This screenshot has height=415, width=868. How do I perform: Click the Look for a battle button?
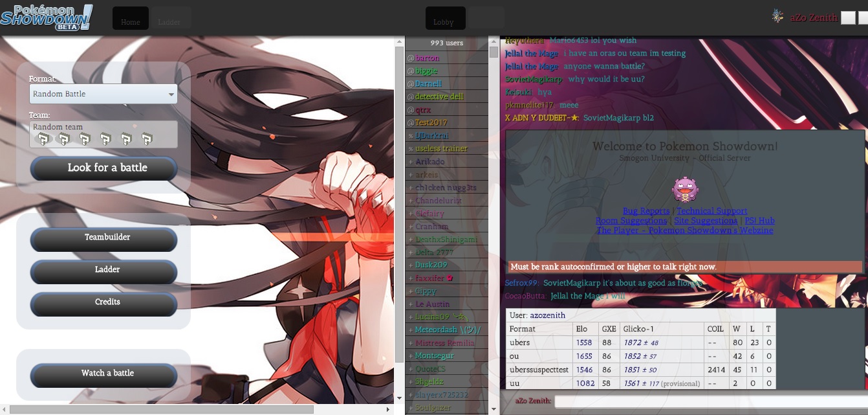(103, 168)
